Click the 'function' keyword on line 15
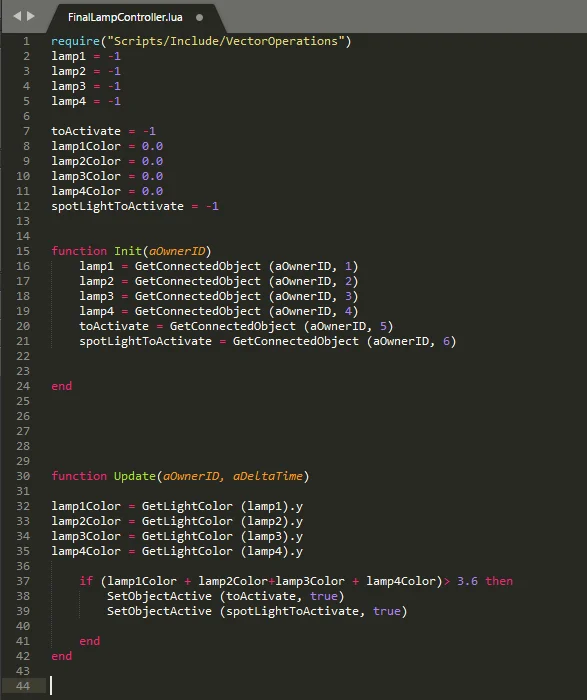 point(79,251)
